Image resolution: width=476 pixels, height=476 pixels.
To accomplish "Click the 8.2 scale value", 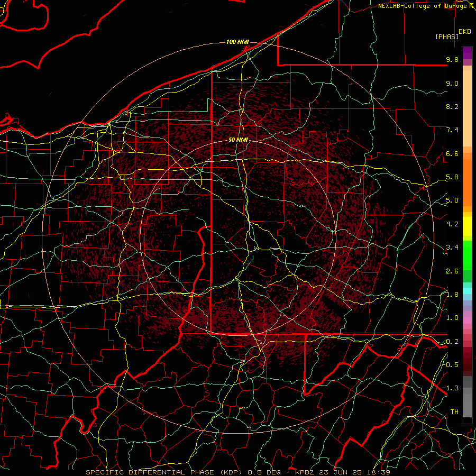I will click(x=452, y=106).
